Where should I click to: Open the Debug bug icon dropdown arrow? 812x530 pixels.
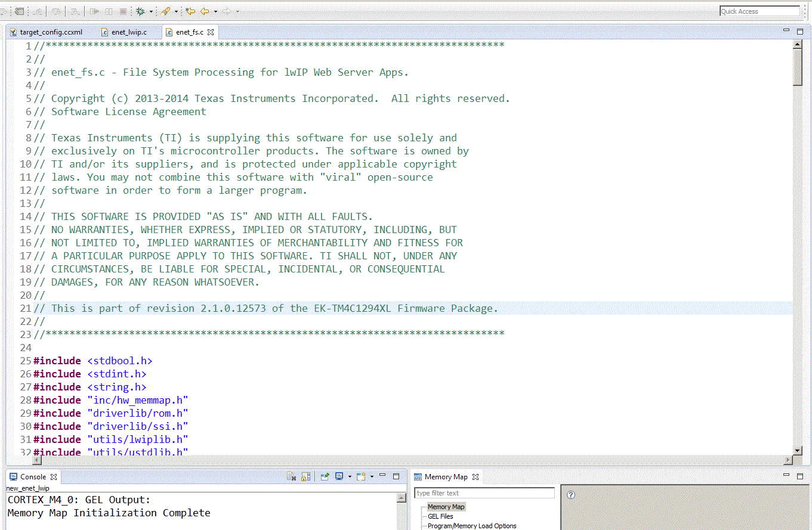151,11
